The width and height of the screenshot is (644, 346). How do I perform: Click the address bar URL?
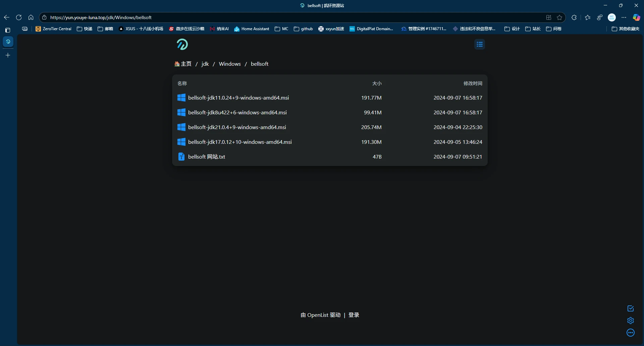point(101,17)
